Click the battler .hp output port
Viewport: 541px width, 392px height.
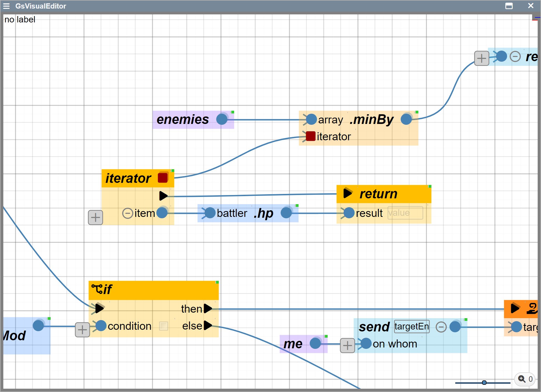286,213
